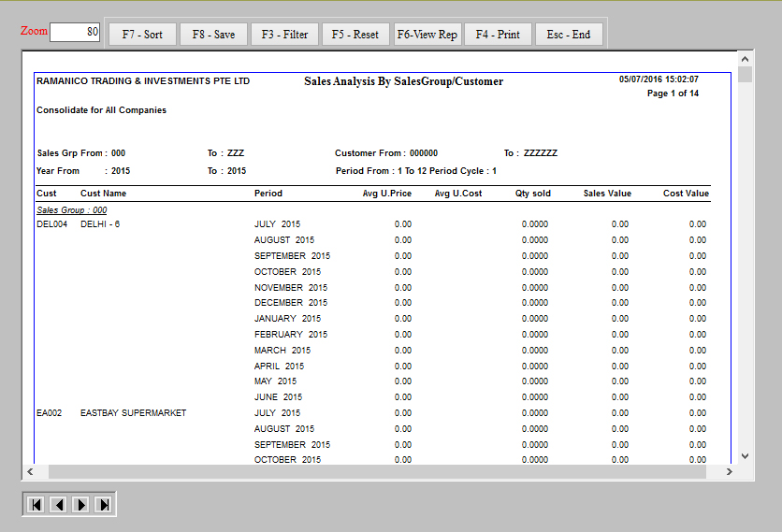Go to first page navigation icon

(36, 505)
